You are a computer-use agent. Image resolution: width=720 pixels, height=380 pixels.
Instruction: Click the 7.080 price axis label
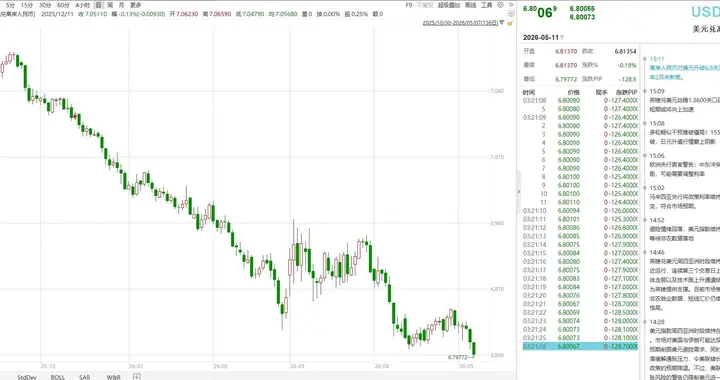click(497, 91)
